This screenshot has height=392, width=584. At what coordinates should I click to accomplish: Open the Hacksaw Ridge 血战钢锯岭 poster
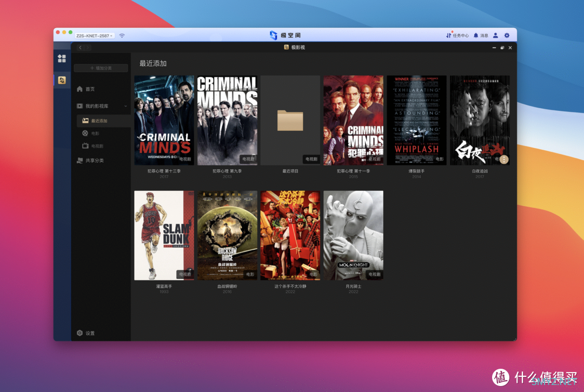pos(227,235)
